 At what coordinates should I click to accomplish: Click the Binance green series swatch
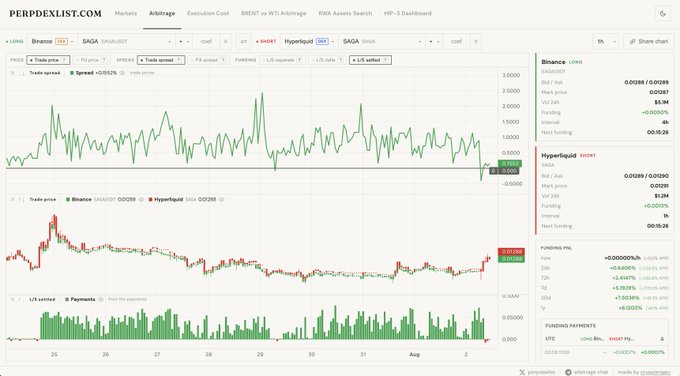point(68,199)
